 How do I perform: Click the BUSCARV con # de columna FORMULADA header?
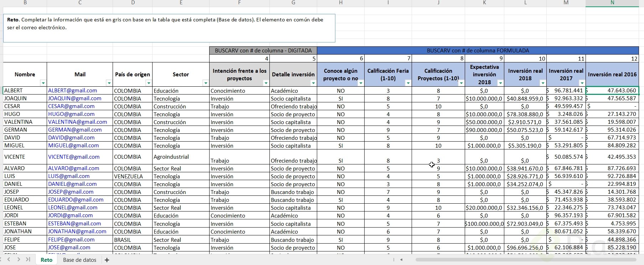point(478,51)
